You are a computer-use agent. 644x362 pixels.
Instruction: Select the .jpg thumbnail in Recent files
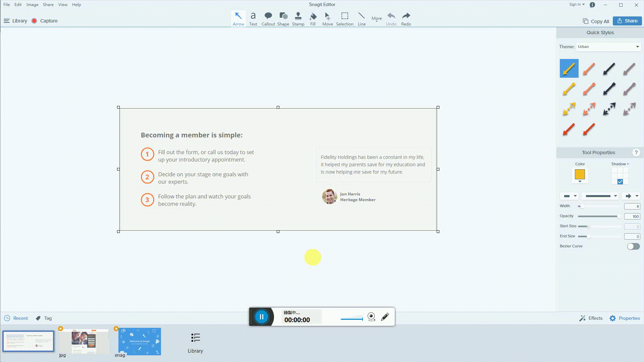[84, 341]
